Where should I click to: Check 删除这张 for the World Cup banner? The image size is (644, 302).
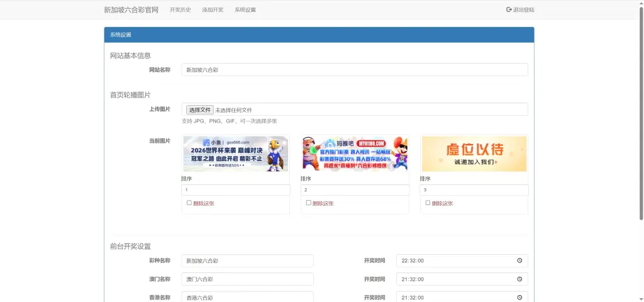coord(189,203)
